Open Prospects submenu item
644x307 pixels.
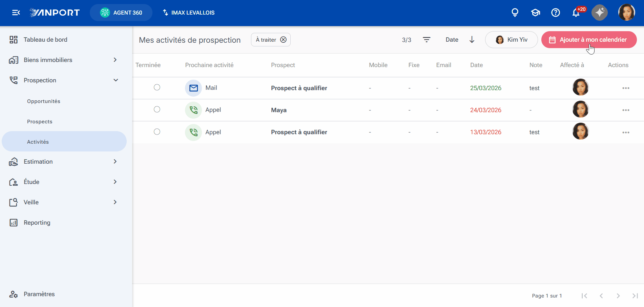[40, 122]
